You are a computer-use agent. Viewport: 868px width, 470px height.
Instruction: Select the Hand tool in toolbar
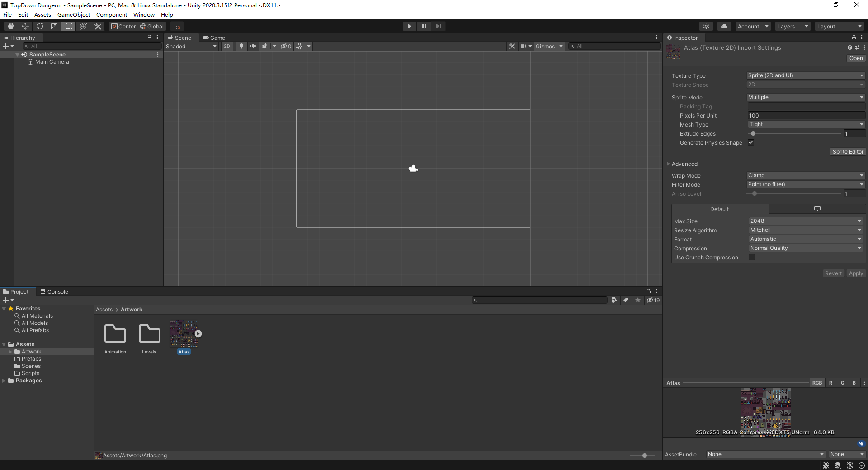[11, 26]
